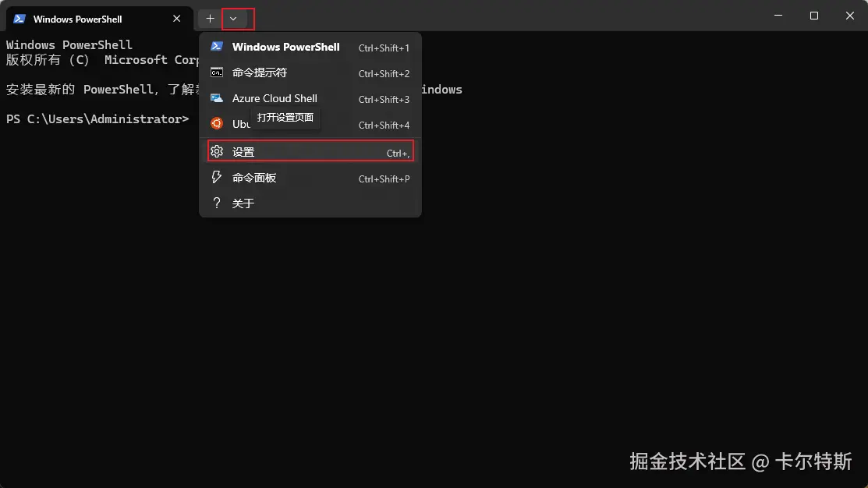Launch Azure Cloud Shell profile
The image size is (868, 488).
click(x=310, y=98)
